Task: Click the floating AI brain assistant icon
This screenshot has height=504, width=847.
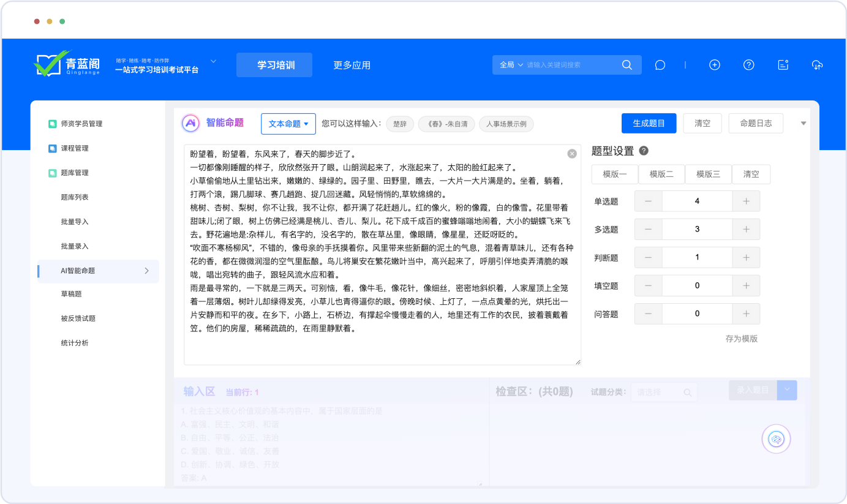Action: coord(776,438)
